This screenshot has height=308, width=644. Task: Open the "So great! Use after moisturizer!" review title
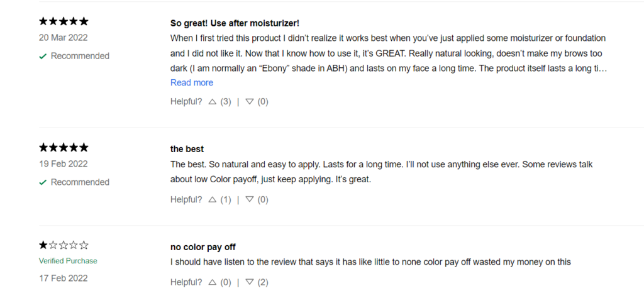click(235, 23)
